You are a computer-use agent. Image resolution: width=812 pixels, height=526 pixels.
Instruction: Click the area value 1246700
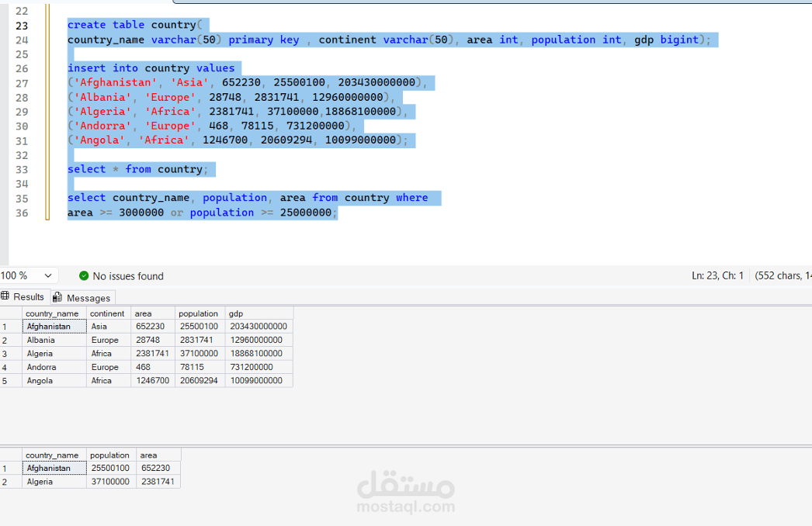(x=153, y=380)
